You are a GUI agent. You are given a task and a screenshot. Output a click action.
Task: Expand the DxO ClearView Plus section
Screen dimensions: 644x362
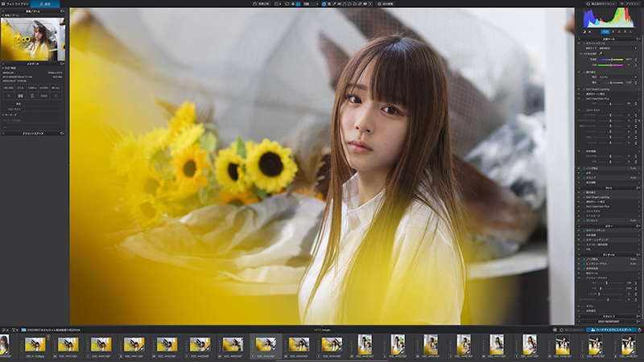tap(579, 98)
